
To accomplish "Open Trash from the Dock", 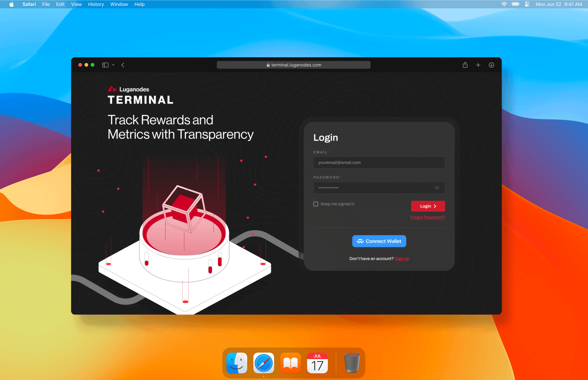I will (352, 363).
